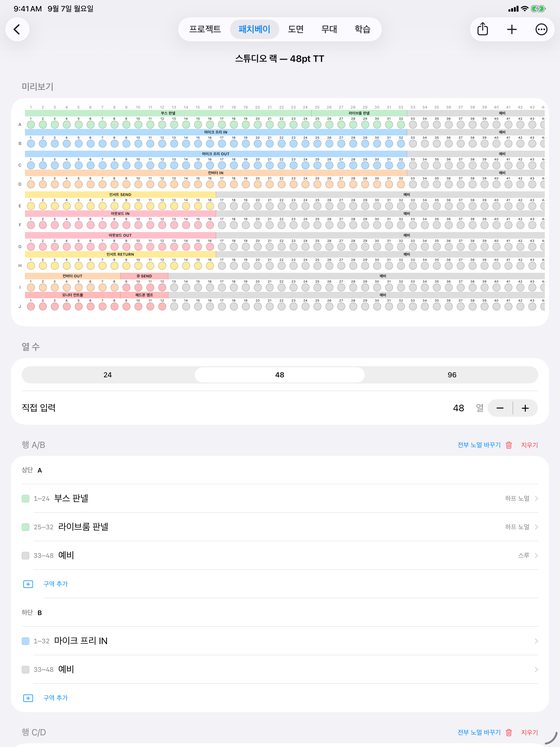560x747 pixels.
Task: Tap green swatch of 라이브룸 판넬
Action: (26, 527)
